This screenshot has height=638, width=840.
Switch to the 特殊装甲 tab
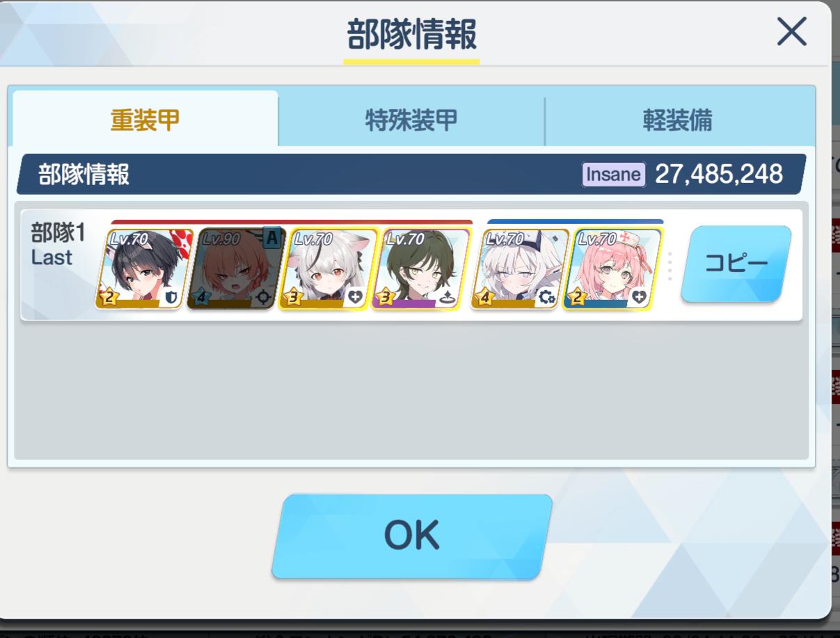(411, 120)
